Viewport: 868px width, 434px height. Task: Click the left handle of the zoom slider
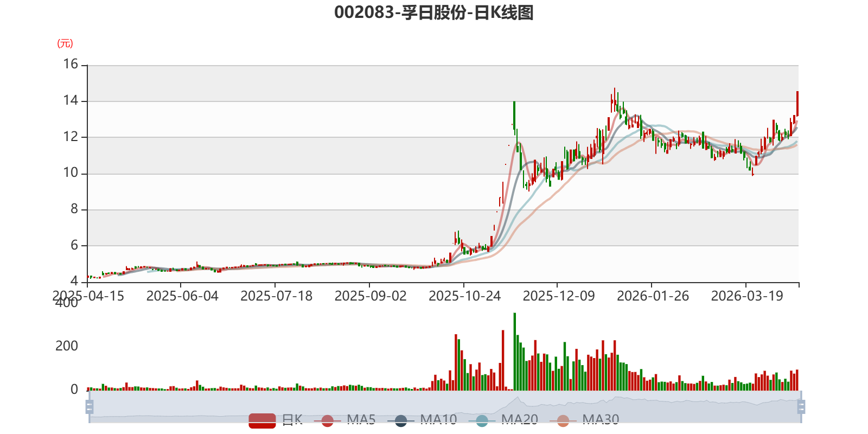90,406
